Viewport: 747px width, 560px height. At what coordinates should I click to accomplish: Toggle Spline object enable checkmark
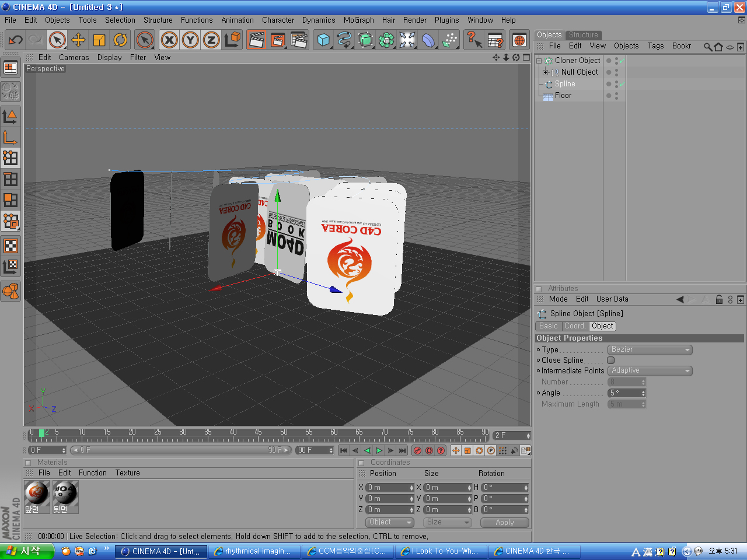pos(622,84)
